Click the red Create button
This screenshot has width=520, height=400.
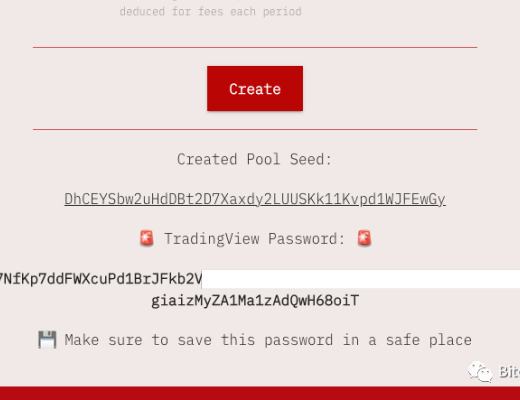click(255, 88)
